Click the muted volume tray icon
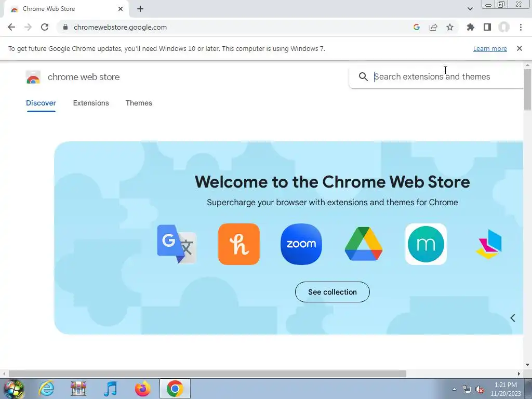The image size is (532, 399). point(480,390)
